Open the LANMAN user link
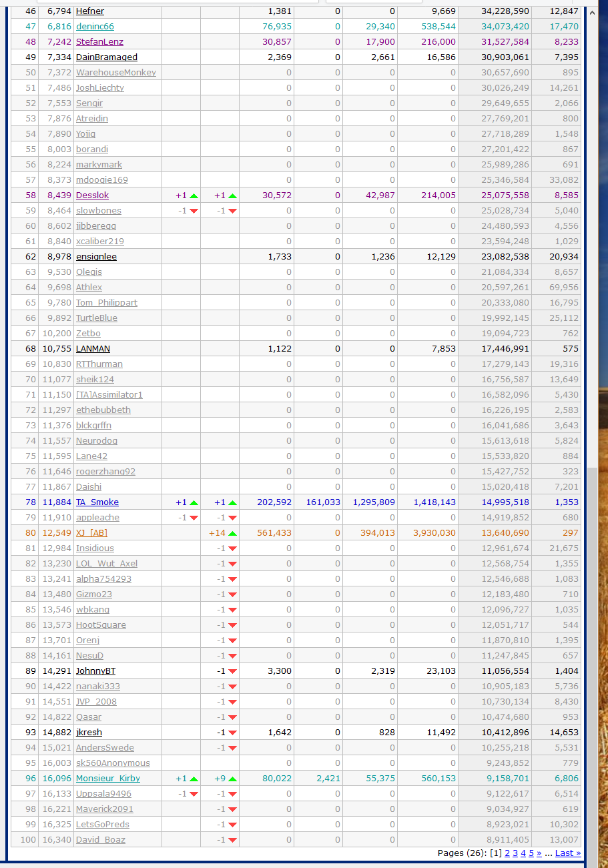608x868 pixels. coord(93,349)
